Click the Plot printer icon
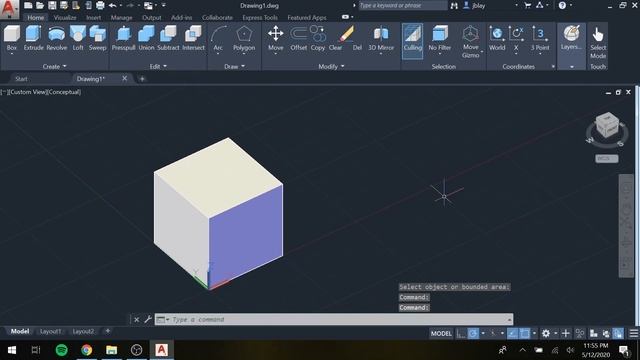640x360 pixels. coord(100,5)
